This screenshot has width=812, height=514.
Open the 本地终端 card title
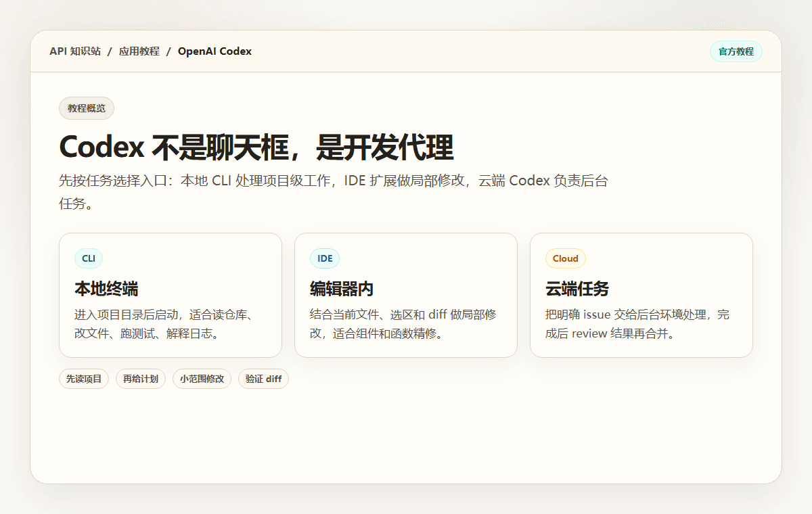click(x=106, y=289)
